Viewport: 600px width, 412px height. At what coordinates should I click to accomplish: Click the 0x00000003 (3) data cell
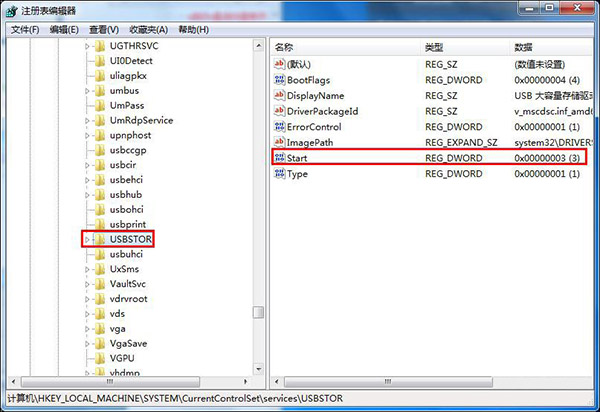[x=547, y=158]
